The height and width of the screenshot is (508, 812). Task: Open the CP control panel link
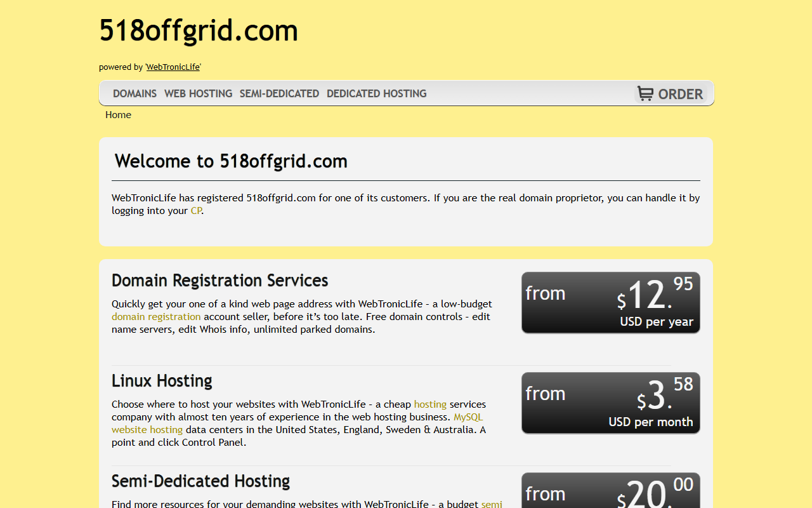tap(196, 211)
